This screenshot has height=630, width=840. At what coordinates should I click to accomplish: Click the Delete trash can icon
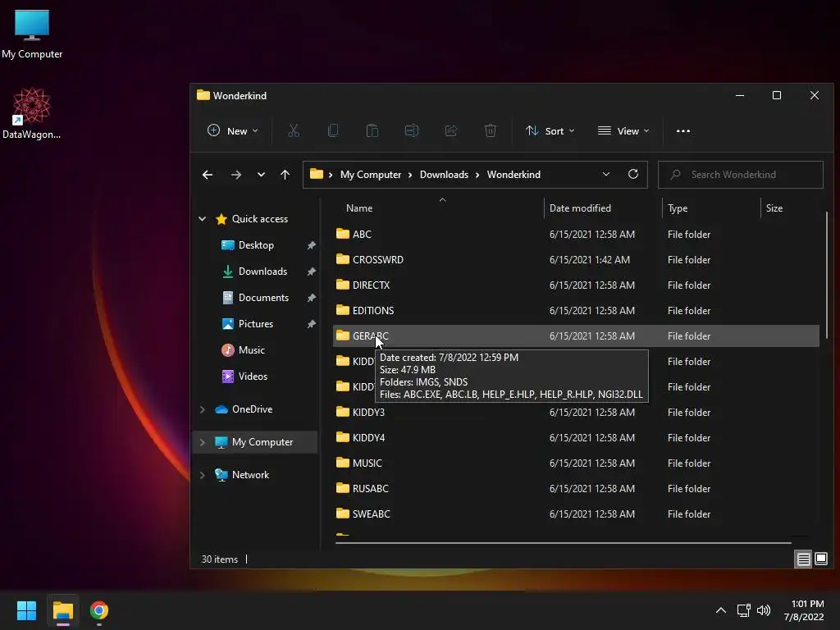pyautogui.click(x=491, y=130)
